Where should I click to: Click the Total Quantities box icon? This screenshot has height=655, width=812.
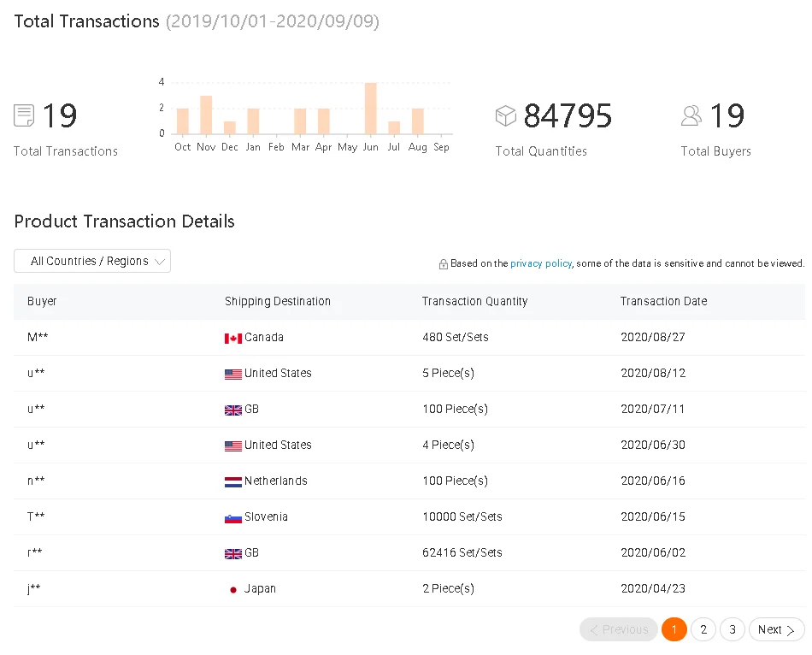(506, 115)
